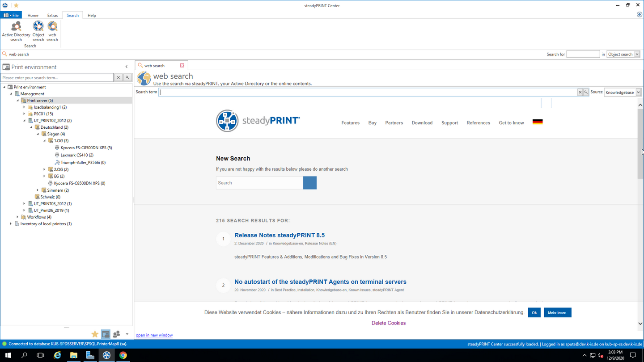Expand the loadbalancing1 (2) node

(x=24, y=107)
